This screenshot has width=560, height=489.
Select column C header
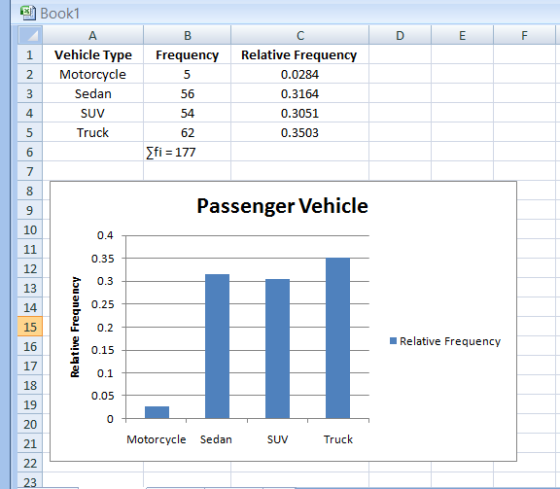(300, 35)
